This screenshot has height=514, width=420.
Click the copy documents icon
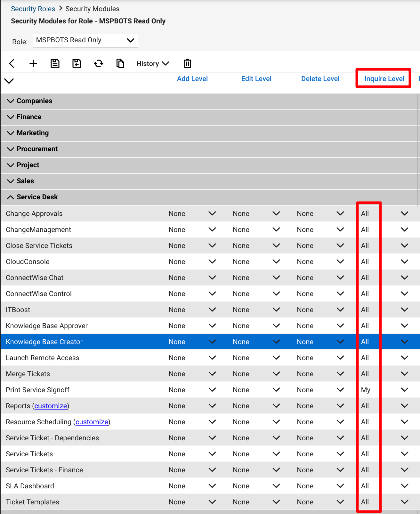click(120, 63)
